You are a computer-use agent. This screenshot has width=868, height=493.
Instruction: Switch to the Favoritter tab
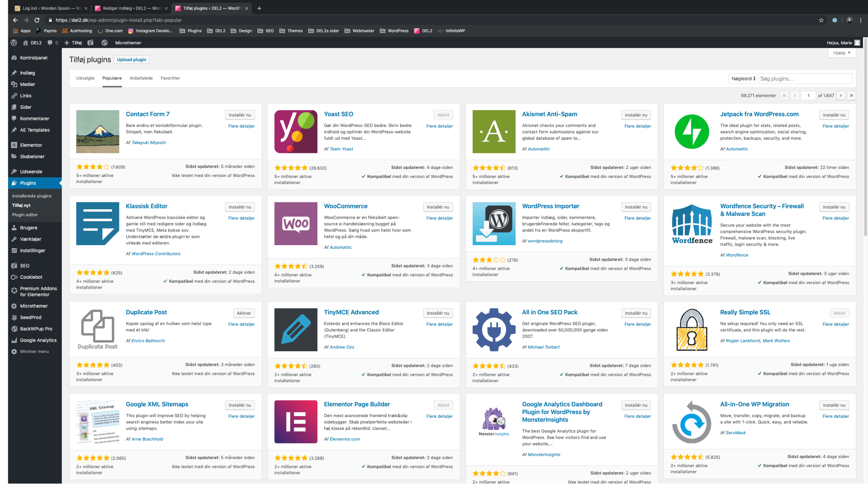[170, 78]
